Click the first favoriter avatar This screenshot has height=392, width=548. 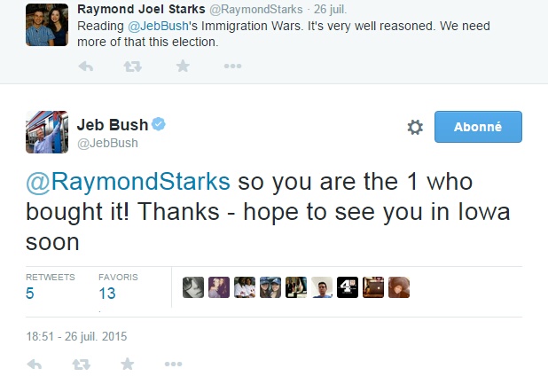point(192,287)
